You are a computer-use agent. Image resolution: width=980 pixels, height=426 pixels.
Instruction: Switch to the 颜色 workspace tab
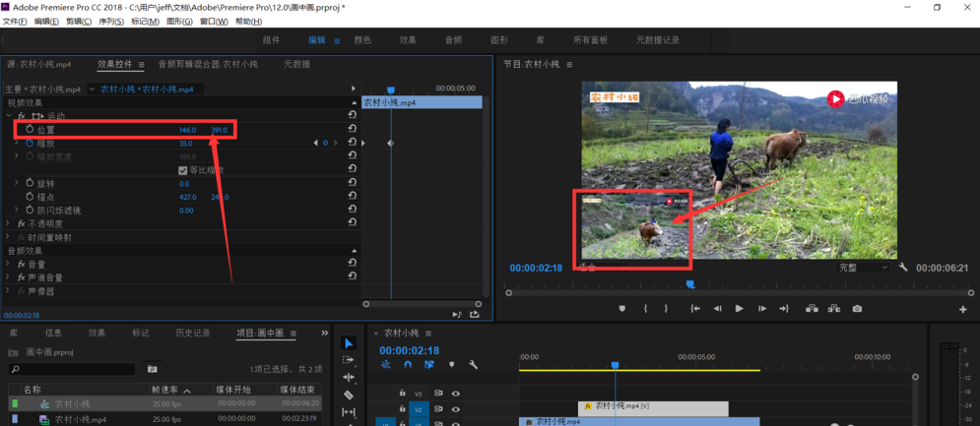[362, 40]
